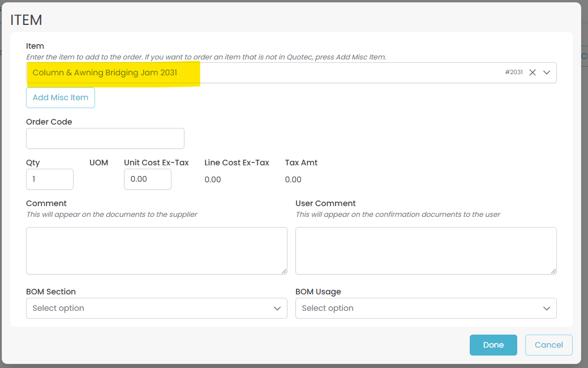Click into the Qty field
This screenshot has width=588, height=368.
click(50, 179)
